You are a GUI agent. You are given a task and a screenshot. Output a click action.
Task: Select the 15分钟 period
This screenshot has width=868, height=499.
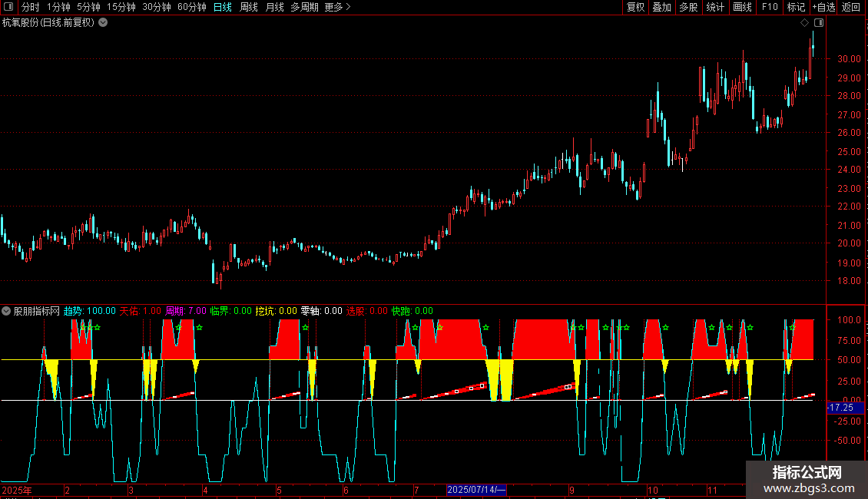[x=121, y=7]
